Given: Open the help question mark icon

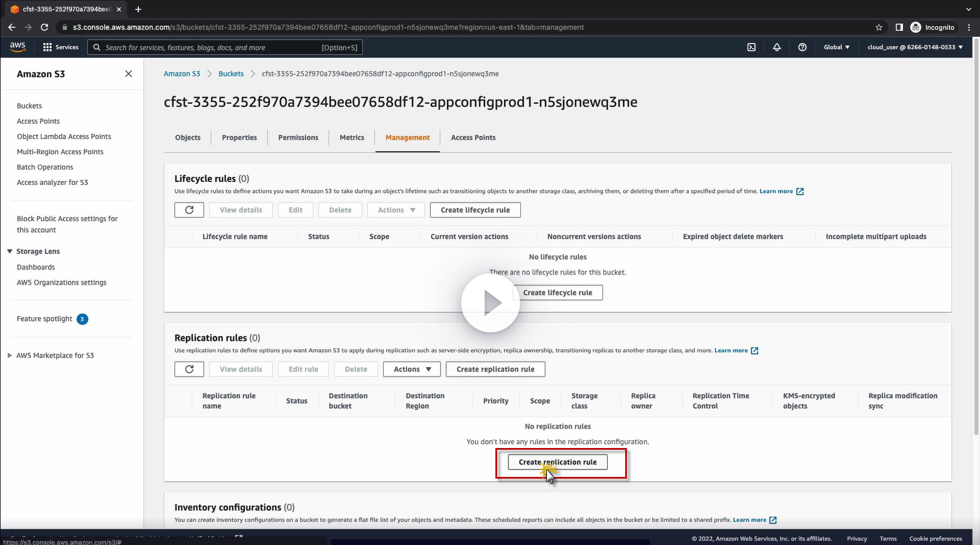Looking at the screenshot, I should click(x=802, y=47).
